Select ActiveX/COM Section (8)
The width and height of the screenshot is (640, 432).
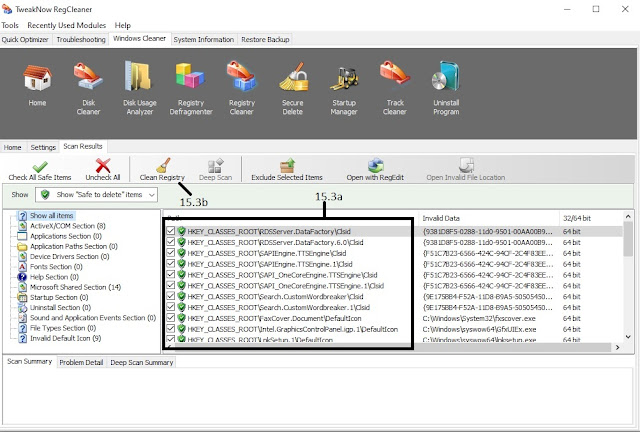(x=68, y=226)
